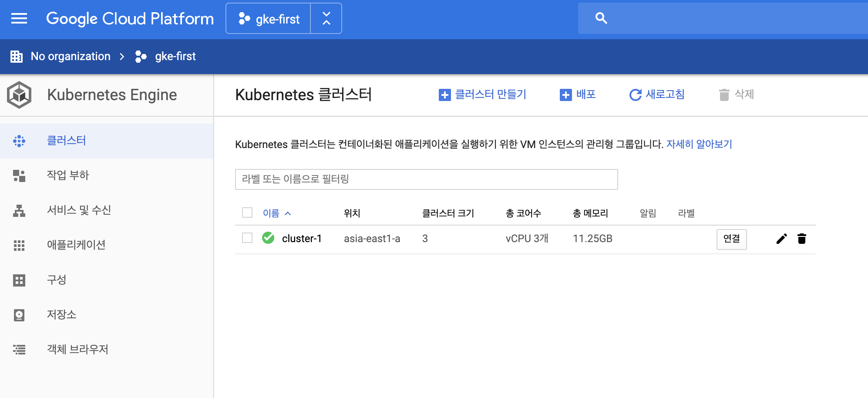
Task: Click the Kubernetes Engine sidebar title
Action: coord(112,95)
